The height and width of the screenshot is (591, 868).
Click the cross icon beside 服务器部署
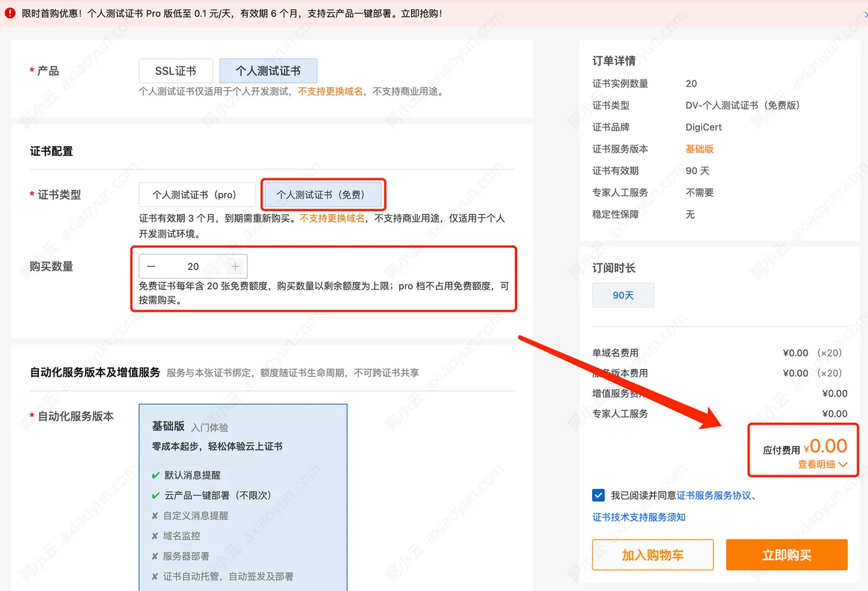(155, 556)
